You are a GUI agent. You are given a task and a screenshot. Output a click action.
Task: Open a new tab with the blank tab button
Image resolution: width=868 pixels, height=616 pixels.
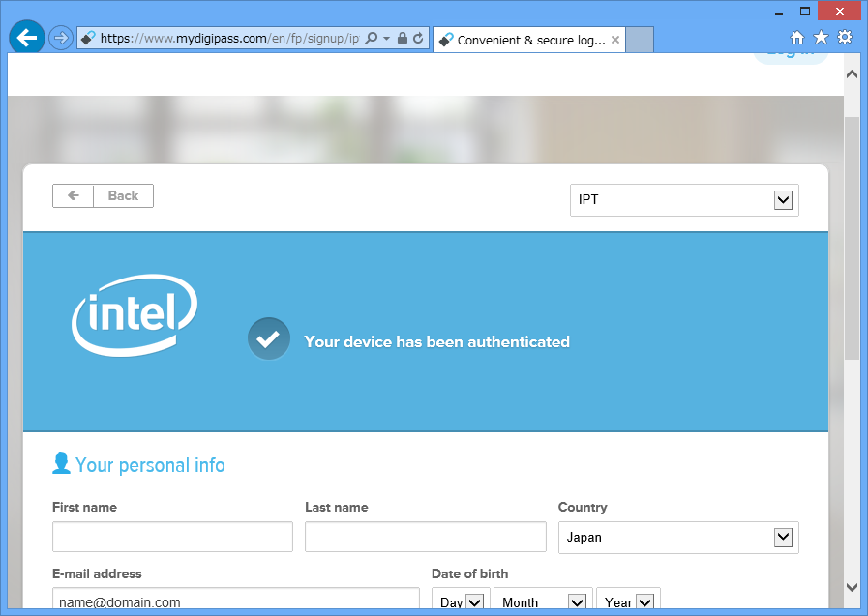point(640,40)
